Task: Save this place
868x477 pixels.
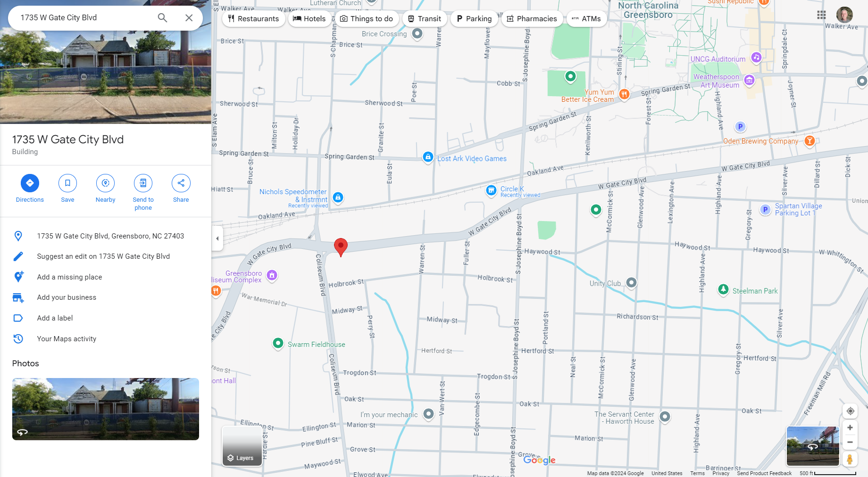Action: [67, 189]
